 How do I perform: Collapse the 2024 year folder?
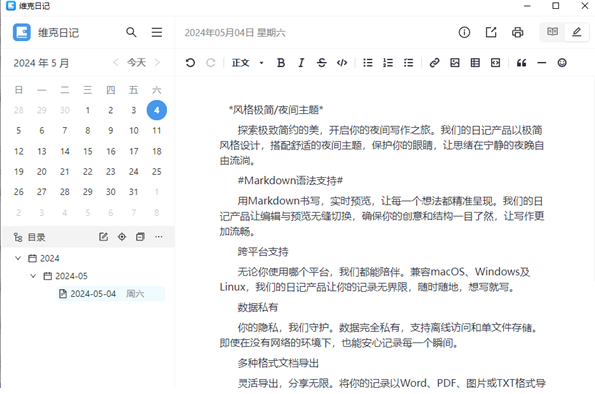point(17,258)
